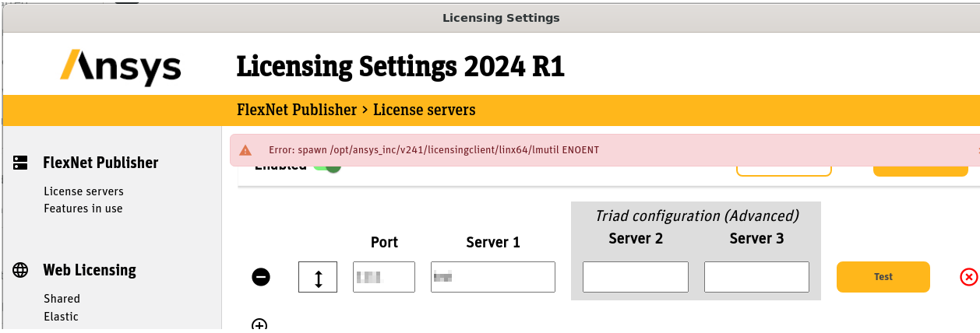Open Features in use in sidebar

pyautogui.click(x=83, y=208)
